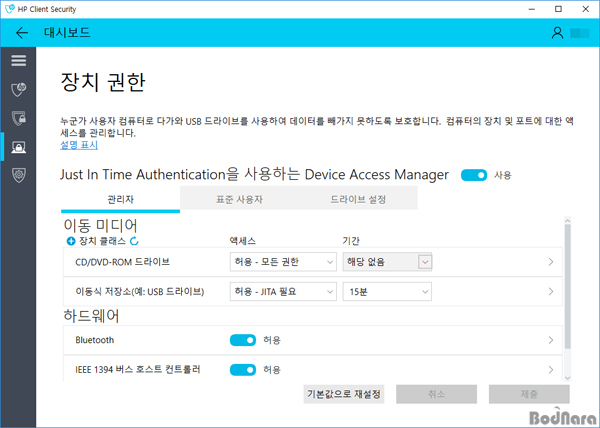Click the 취소 button

[x=436, y=394]
